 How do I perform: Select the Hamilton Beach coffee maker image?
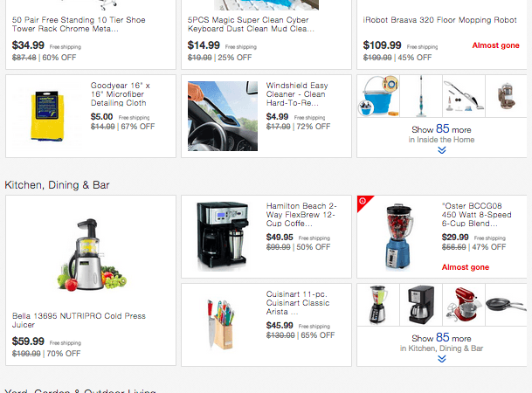tap(223, 237)
